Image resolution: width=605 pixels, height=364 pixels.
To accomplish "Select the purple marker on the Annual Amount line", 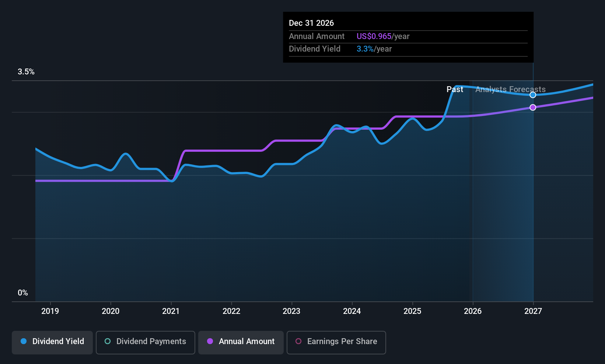I will [x=533, y=107].
